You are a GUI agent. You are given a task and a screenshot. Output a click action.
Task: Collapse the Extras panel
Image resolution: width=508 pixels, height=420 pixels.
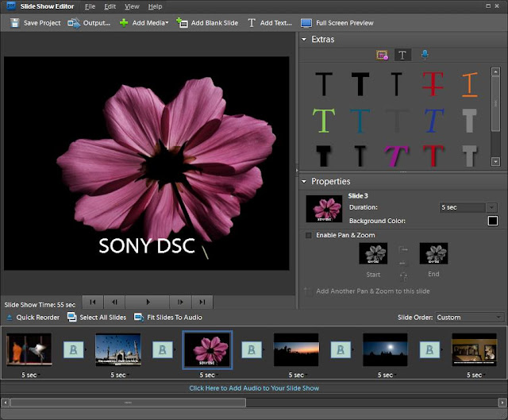tap(304, 40)
